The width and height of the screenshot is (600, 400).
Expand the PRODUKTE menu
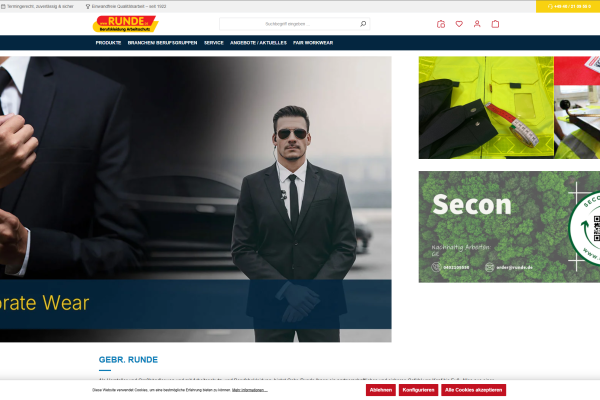(108, 43)
